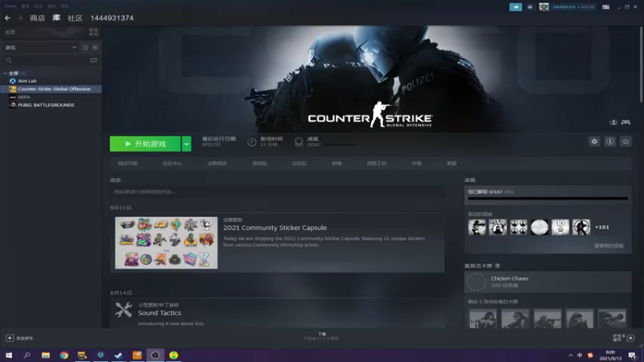Viewport: 644px width, 362px height.
Task: Click the Windows Start button
Action: coord(9,355)
